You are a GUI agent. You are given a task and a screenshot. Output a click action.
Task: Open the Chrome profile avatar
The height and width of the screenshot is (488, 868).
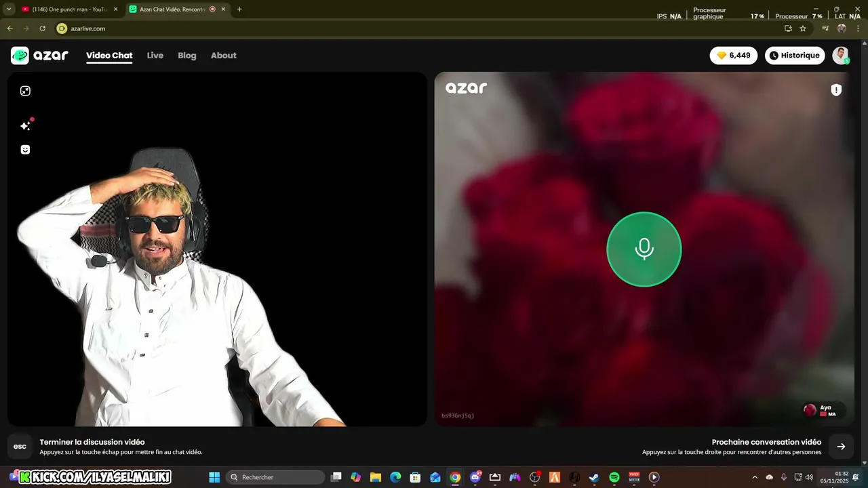click(842, 28)
